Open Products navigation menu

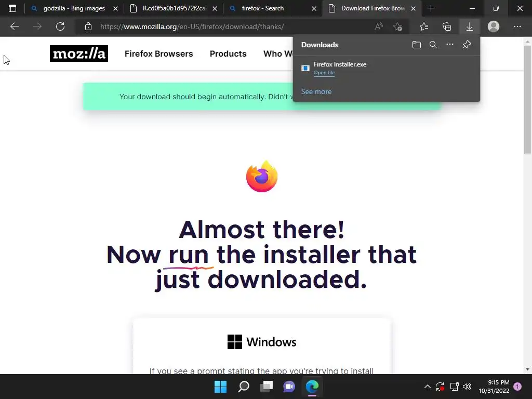tap(228, 54)
